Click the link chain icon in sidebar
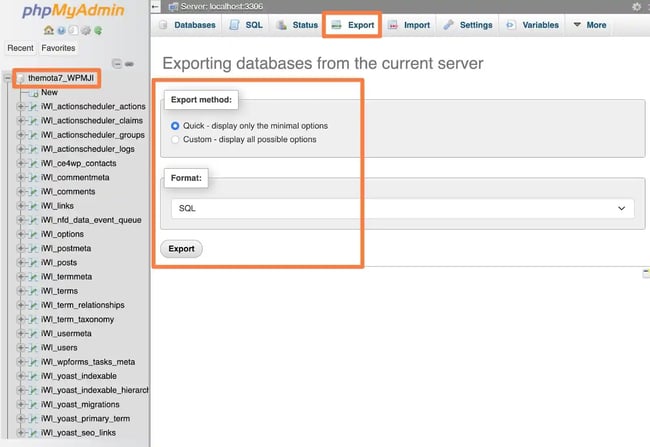 (x=129, y=63)
